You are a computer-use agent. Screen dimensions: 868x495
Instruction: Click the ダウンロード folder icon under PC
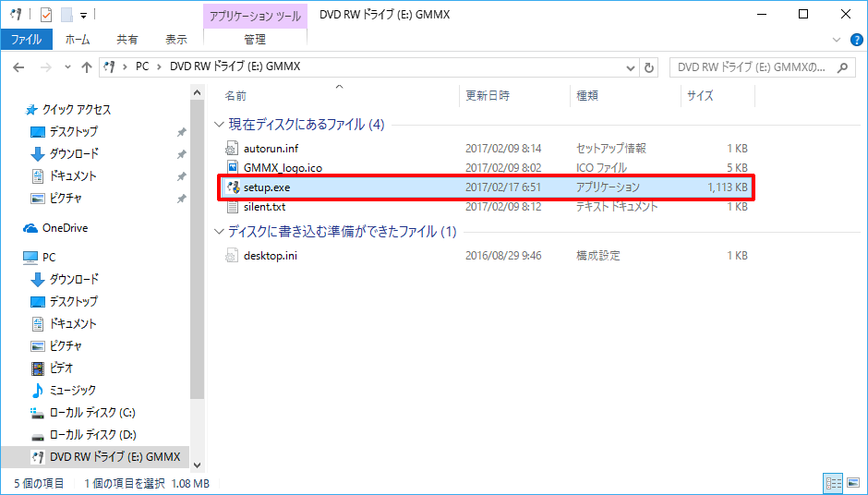tap(37, 280)
